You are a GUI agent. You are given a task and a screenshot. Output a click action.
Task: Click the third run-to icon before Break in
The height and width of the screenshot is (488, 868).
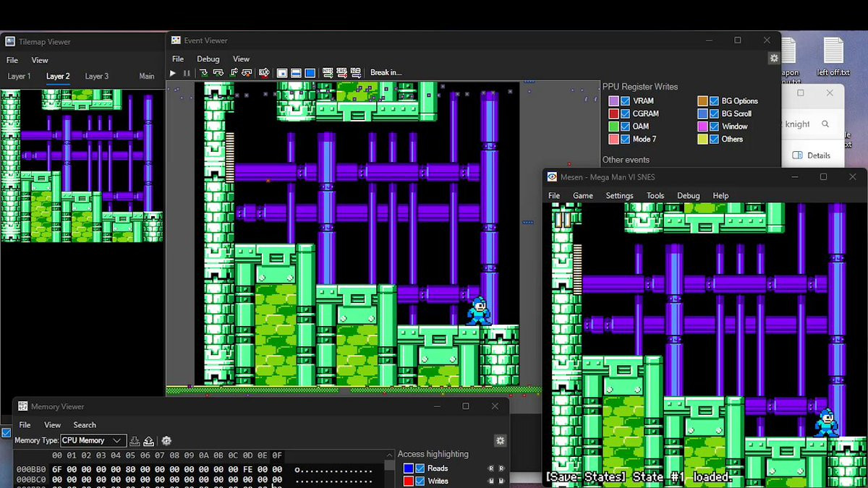356,73
